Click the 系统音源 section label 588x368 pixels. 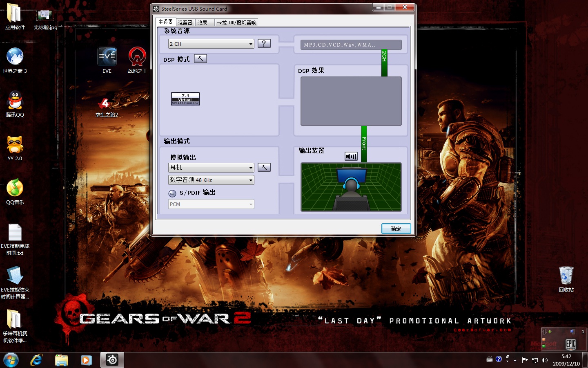pos(177,31)
